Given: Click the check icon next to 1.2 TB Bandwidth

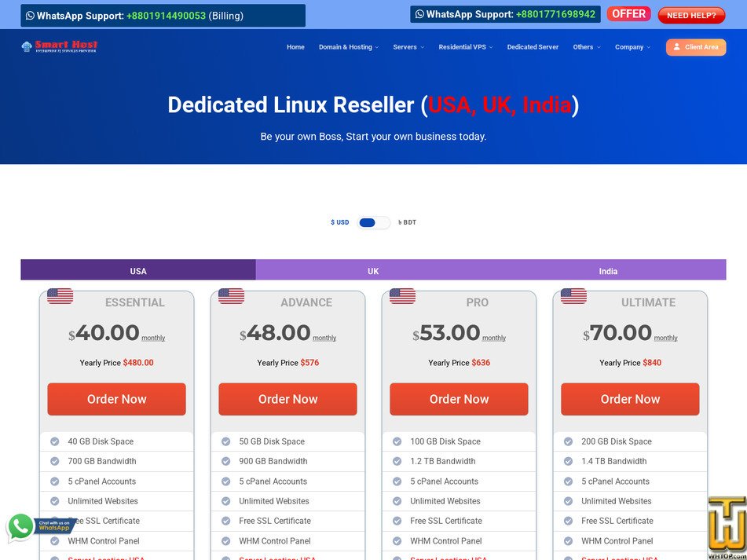Looking at the screenshot, I should (397, 461).
